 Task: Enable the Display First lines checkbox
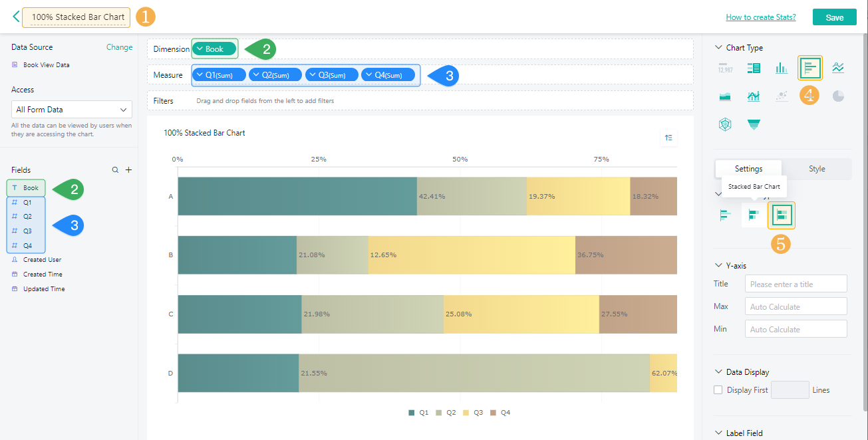[718, 390]
